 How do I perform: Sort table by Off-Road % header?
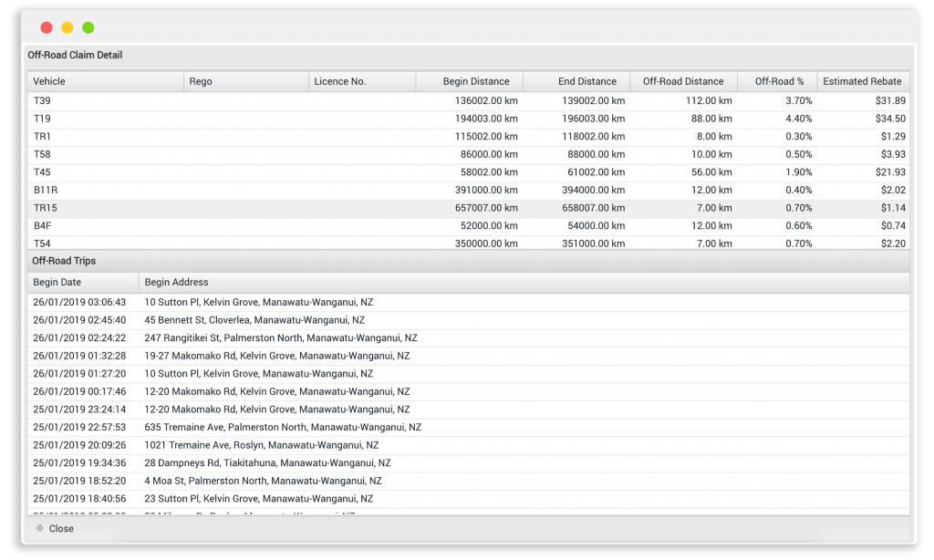(779, 81)
